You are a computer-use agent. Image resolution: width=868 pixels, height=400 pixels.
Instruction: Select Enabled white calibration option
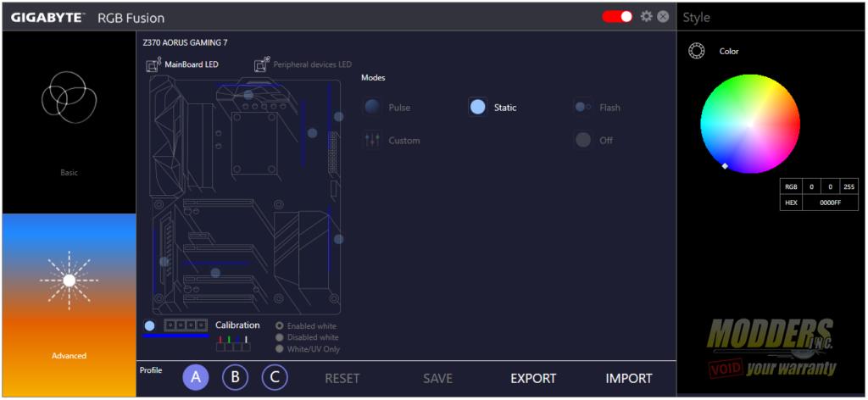(x=306, y=326)
